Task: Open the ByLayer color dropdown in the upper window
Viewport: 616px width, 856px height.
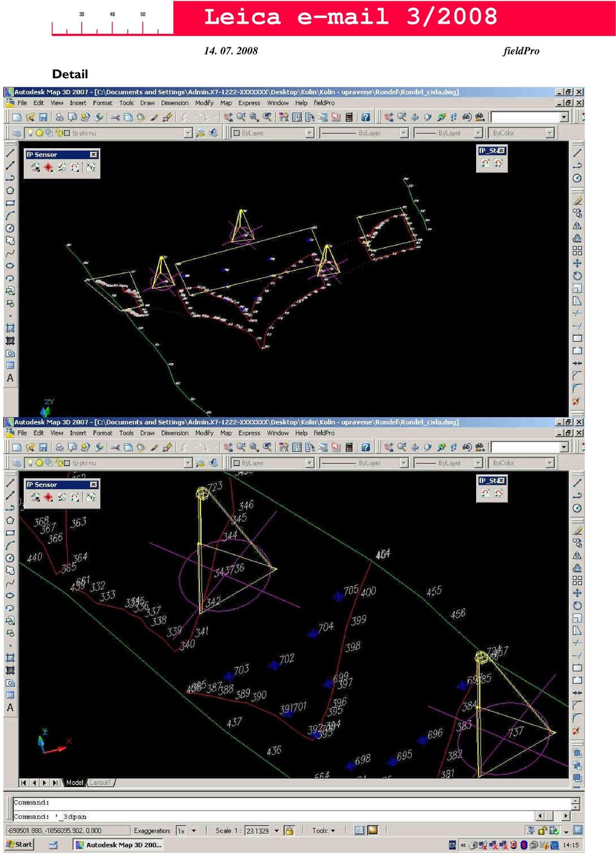Action: [x=310, y=133]
